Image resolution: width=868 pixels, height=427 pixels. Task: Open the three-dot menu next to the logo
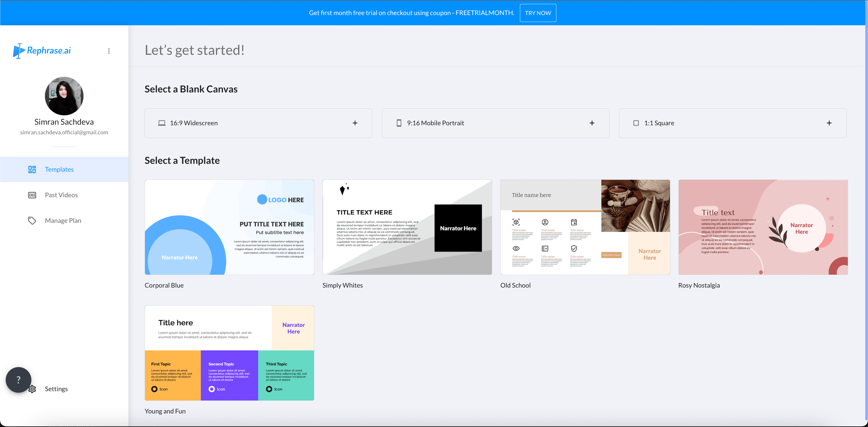[109, 51]
